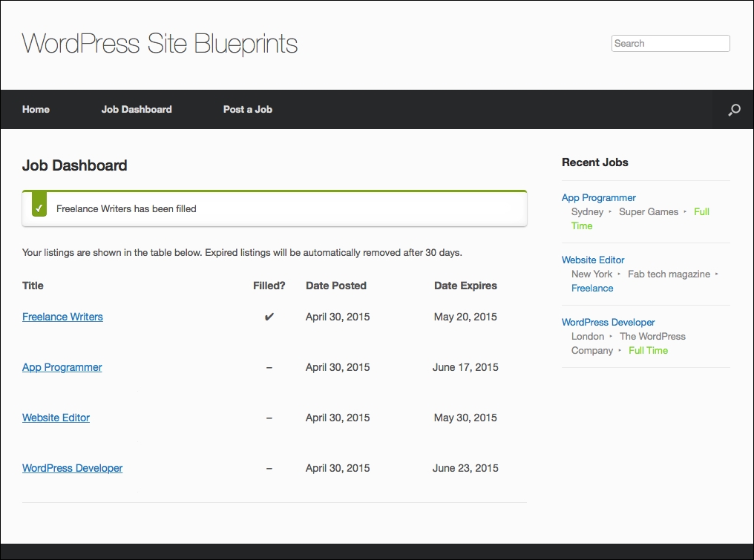This screenshot has height=560, width=754.
Task: Open Website Editor under Recent Jobs
Action: 593,260
